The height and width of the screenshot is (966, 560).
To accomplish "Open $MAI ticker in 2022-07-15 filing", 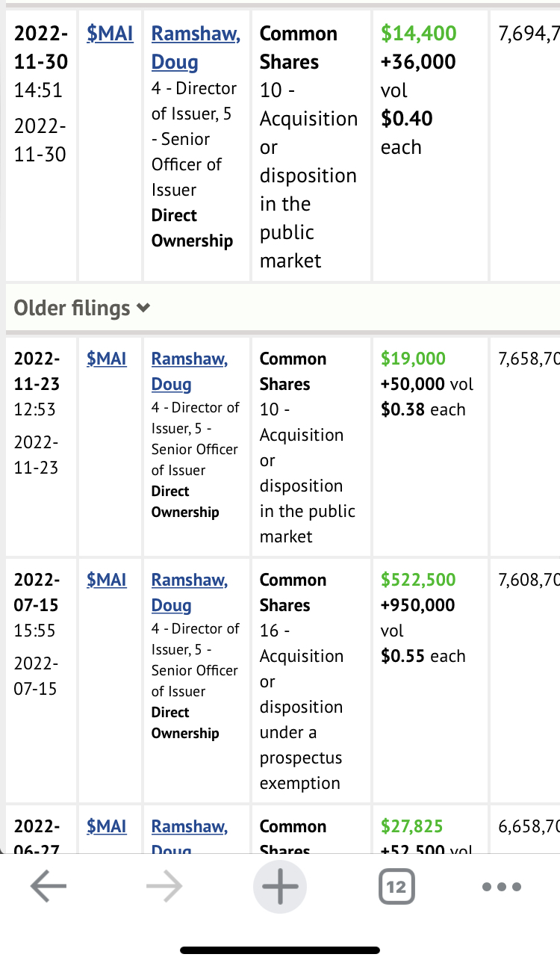I will coord(107,580).
